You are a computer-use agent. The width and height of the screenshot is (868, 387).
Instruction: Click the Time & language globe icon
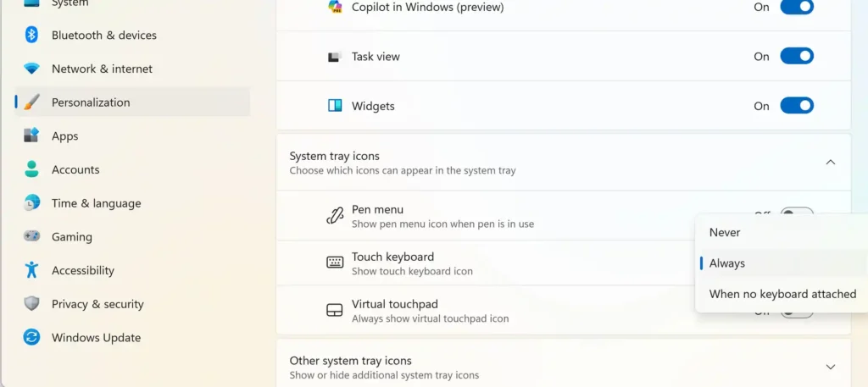coord(31,203)
